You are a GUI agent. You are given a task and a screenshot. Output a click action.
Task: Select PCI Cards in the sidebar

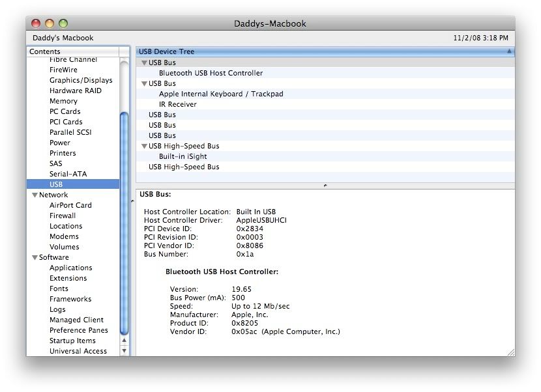[x=66, y=122]
